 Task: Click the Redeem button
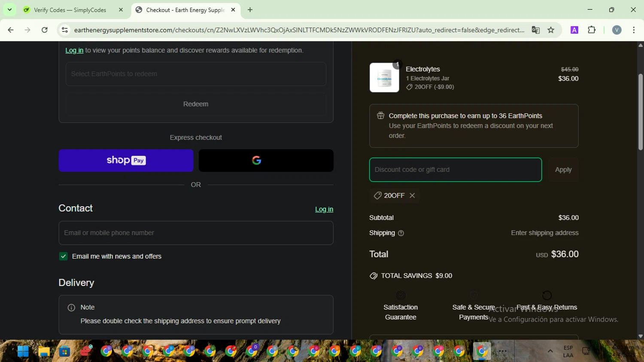196,104
